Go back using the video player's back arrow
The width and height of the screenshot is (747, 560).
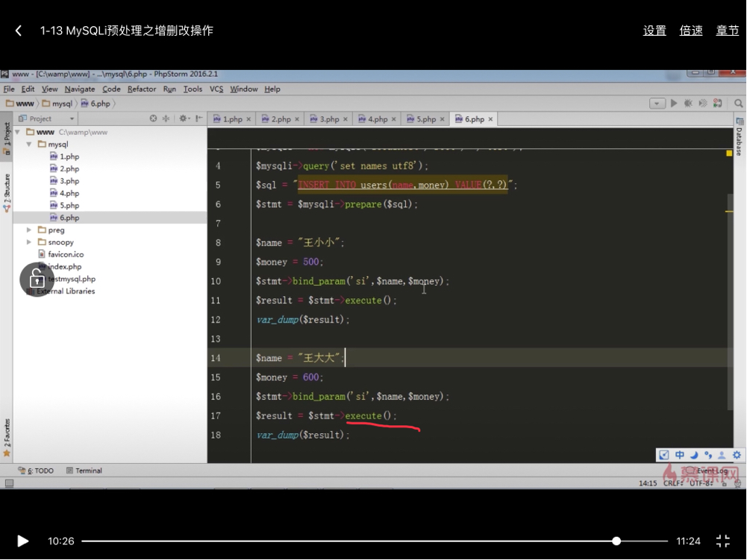[x=19, y=31]
